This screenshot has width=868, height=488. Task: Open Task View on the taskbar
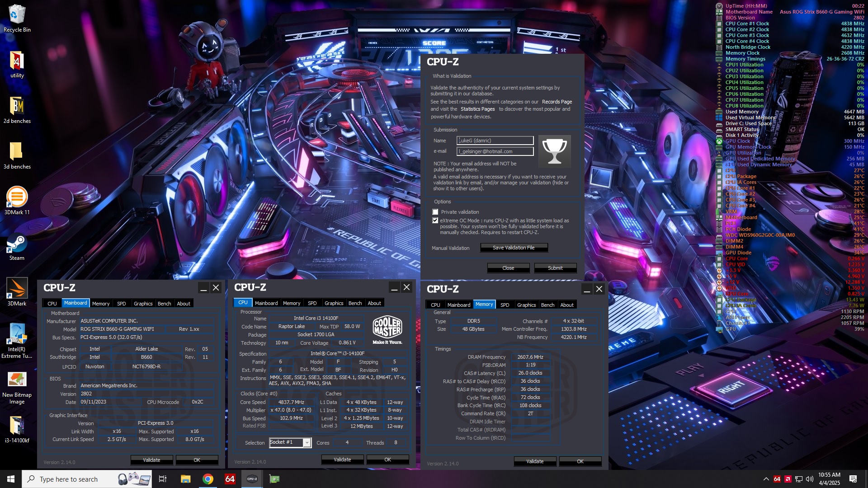pos(163,479)
